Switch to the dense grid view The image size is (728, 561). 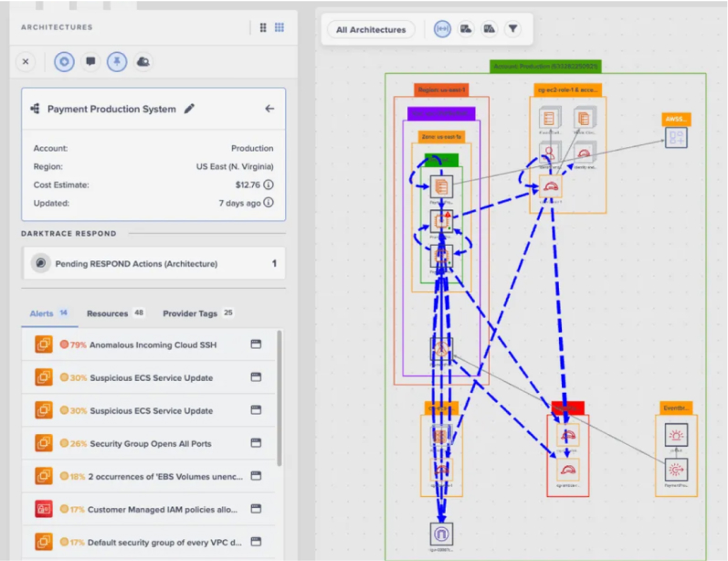click(280, 27)
